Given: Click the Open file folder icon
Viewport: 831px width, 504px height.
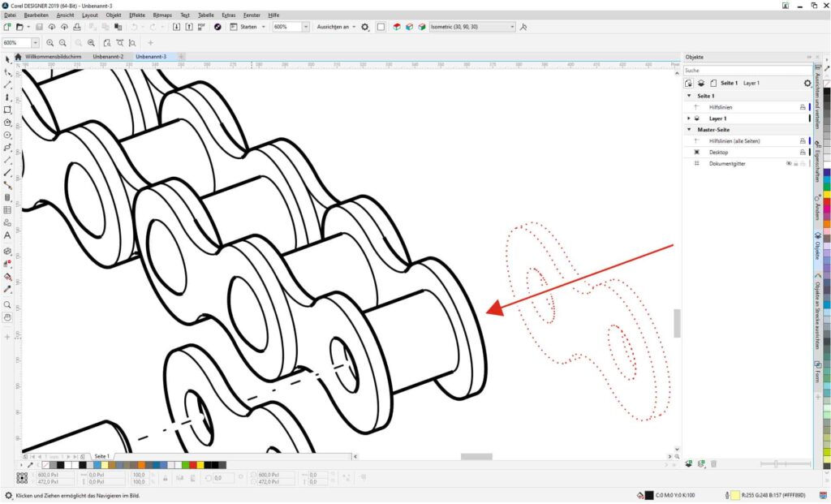Looking at the screenshot, I should pyautogui.click(x=19, y=27).
